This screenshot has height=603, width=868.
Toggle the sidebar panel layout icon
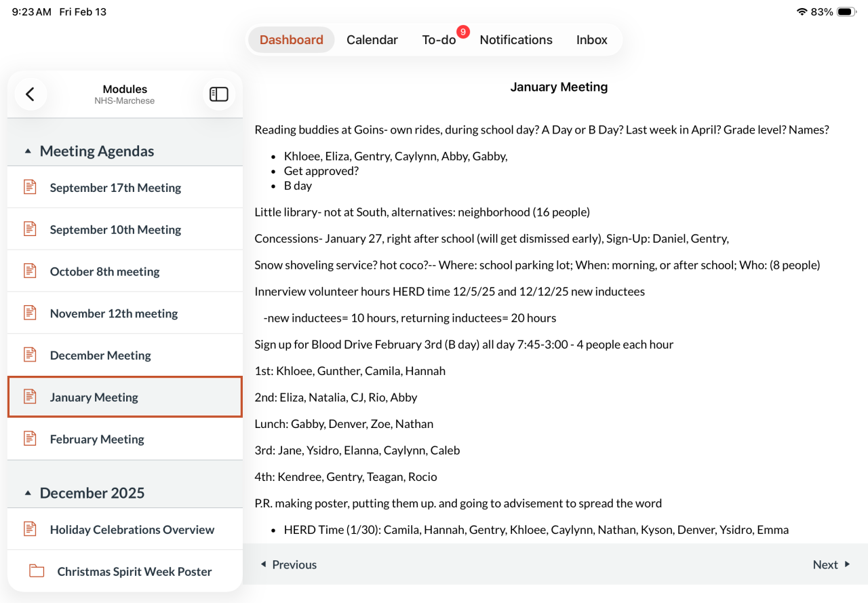(x=218, y=94)
